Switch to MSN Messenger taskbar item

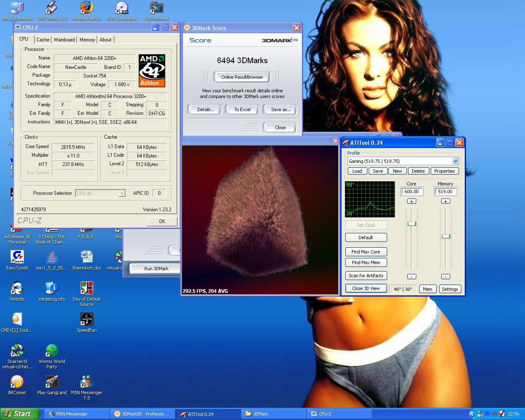click(x=77, y=414)
